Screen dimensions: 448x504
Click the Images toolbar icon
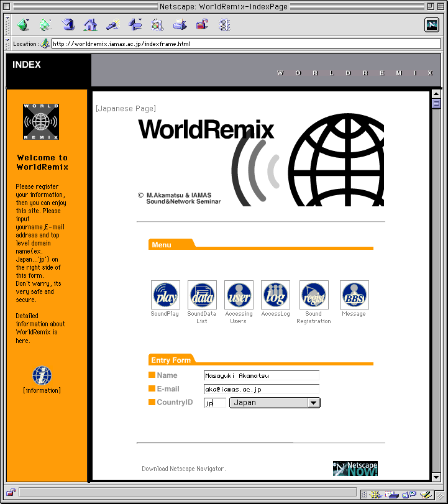point(157,25)
